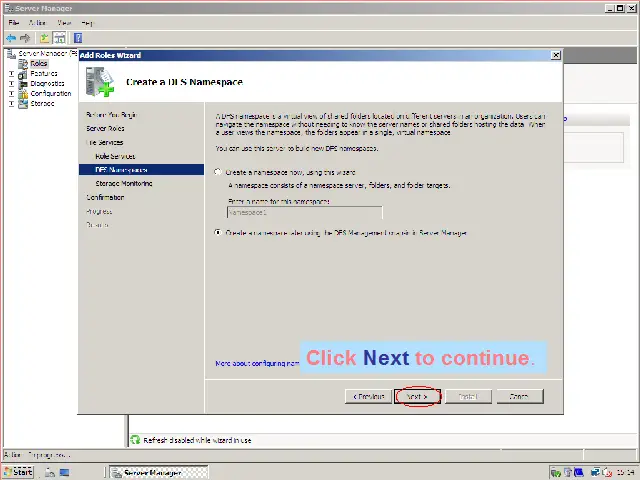Viewport: 640px width, 480px height.
Task: Click the first quick launch icon
Action: (x=50, y=473)
